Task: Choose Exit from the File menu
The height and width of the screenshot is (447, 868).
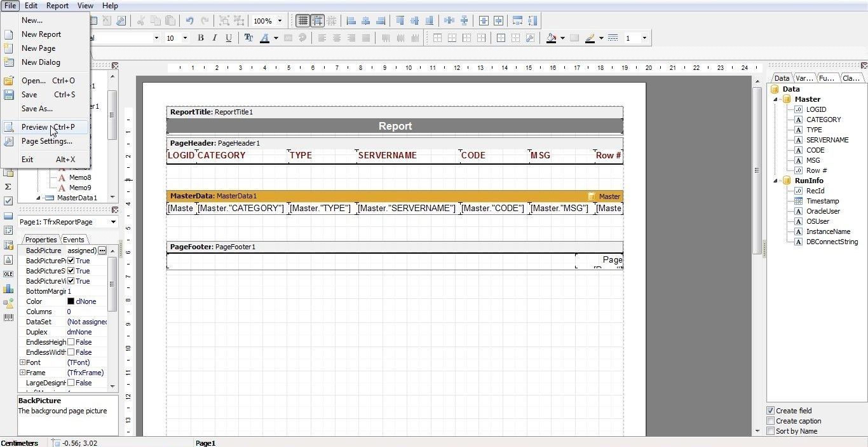Action: (x=46, y=160)
